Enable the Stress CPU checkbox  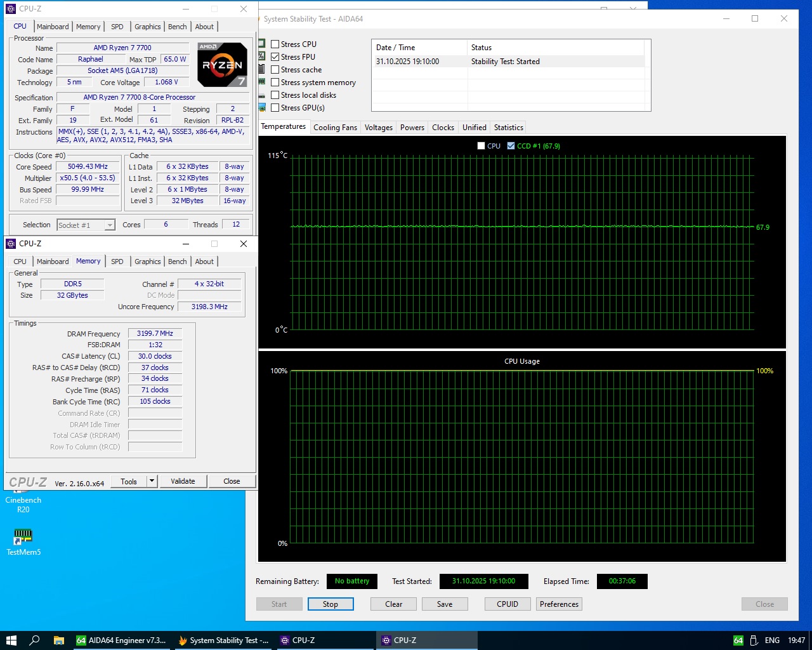click(x=275, y=44)
